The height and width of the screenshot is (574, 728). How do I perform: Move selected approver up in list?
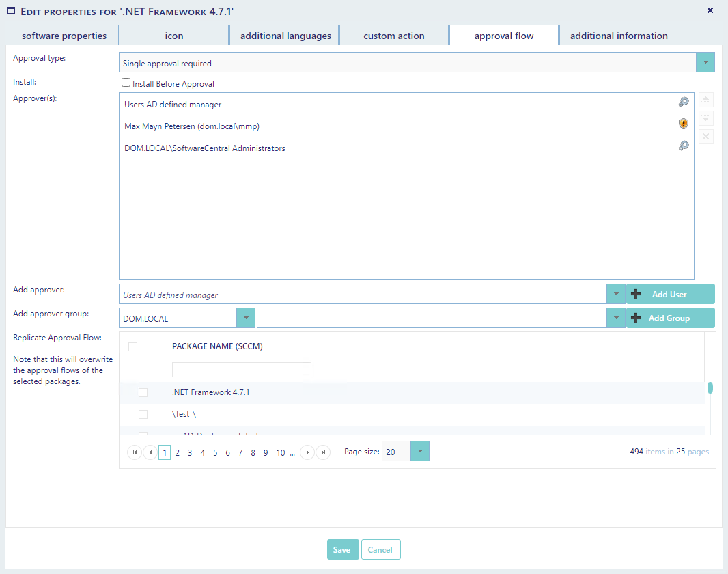[x=706, y=100]
